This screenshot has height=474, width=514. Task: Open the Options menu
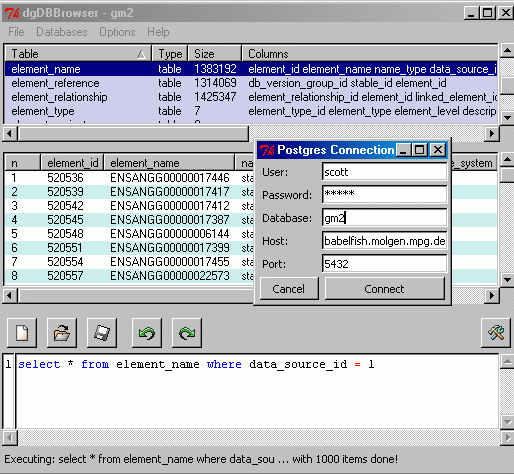click(x=117, y=32)
